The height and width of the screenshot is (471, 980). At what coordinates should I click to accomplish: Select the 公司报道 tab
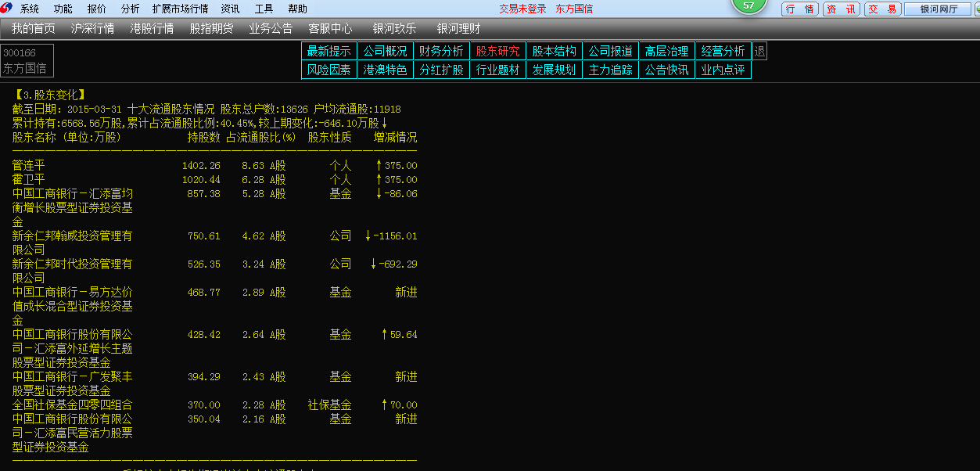coord(611,51)
